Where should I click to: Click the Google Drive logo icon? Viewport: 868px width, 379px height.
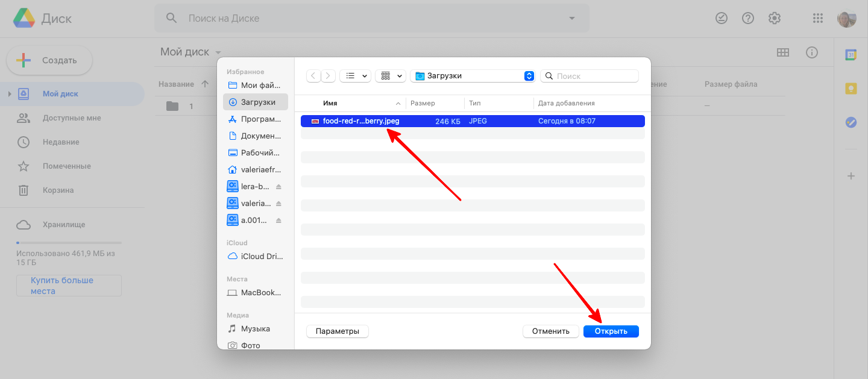point(24,19)
